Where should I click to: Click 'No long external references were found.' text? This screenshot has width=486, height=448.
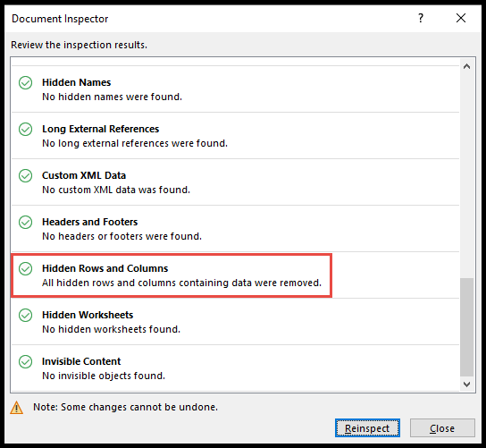click(x=135, y=143)
